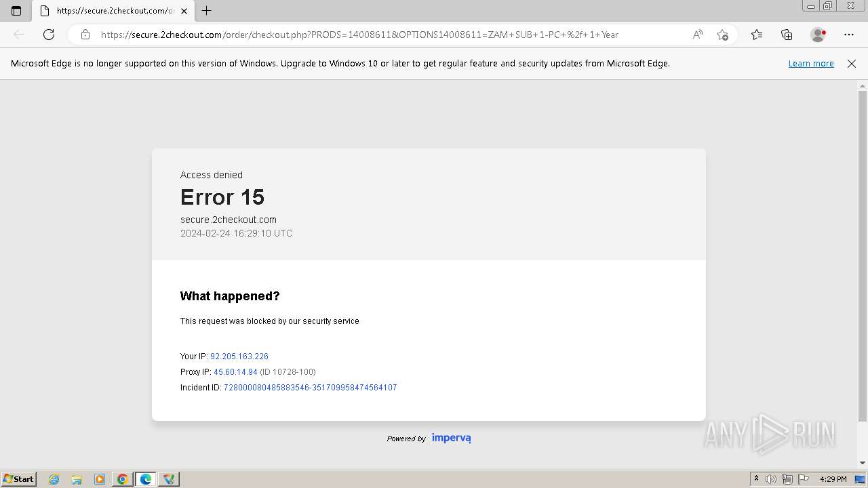Open the Action Center flag icon
Screen dimensions: 868x488
[804, 479]
